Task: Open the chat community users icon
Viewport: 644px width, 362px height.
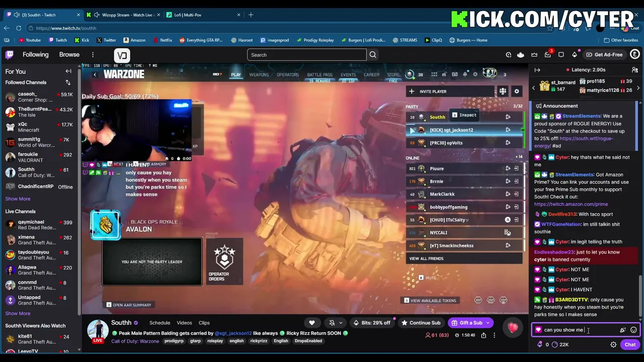Action: 635,70
